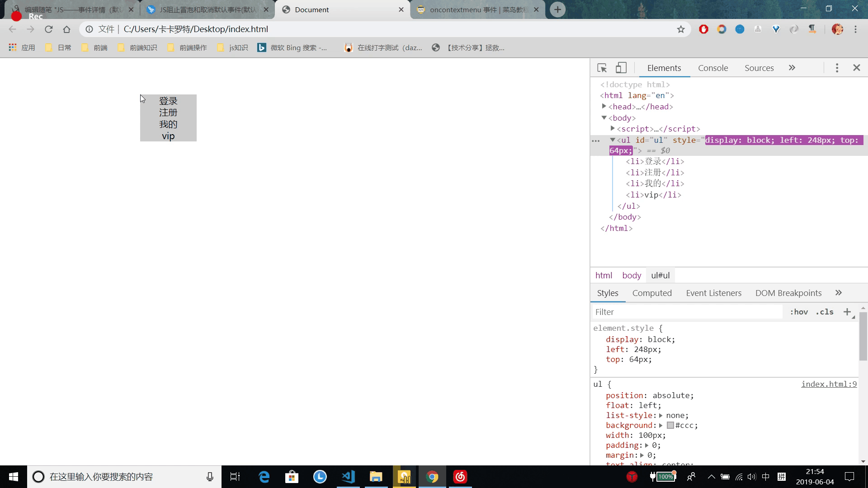This screenshot has width=868, height=488.
Task: Open the 微软 Bing 搜索 bookmark
Action: pyautogui.click(x=292, y=47)
